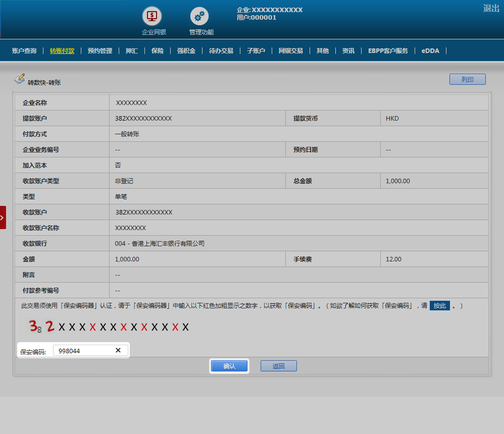
Task: Open 网银交易 menu
Action: coord(291,51)
